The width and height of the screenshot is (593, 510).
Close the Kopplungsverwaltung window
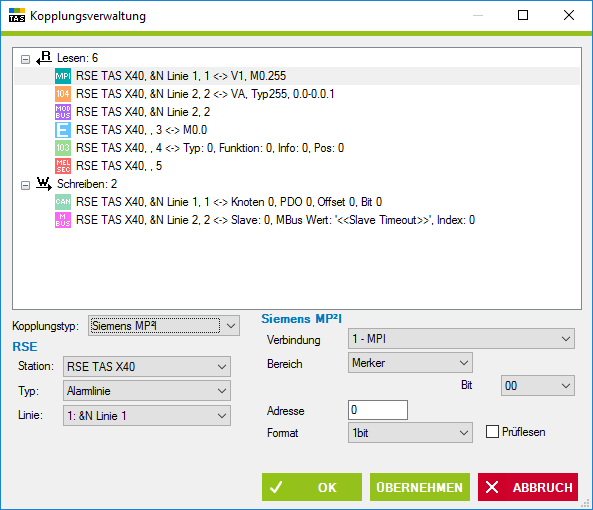click(569, 15)
